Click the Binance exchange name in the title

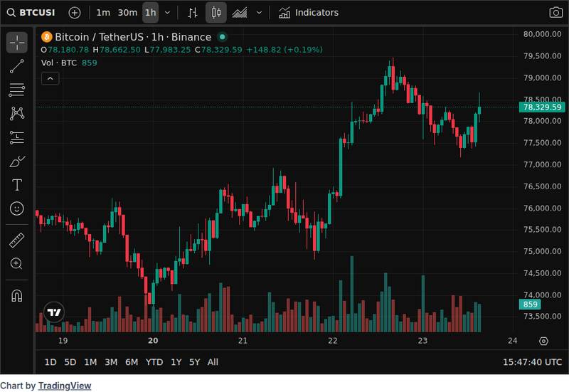click(191, 37)
